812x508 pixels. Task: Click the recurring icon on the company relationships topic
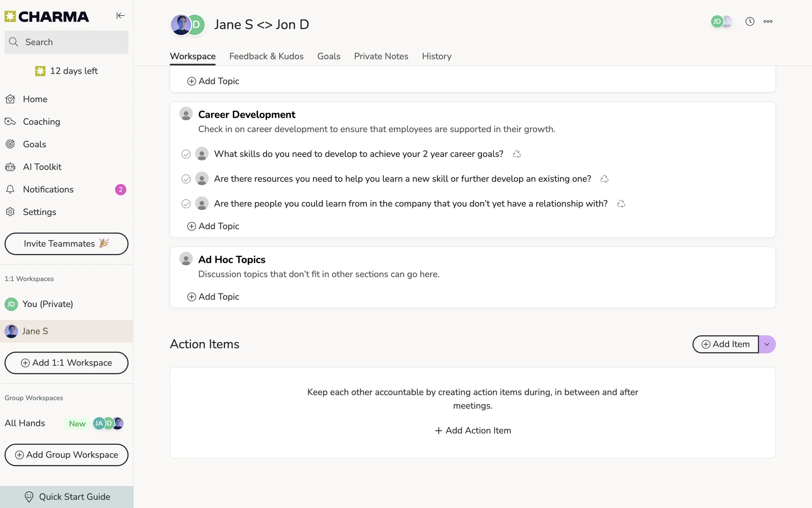[x=621, y=204]
